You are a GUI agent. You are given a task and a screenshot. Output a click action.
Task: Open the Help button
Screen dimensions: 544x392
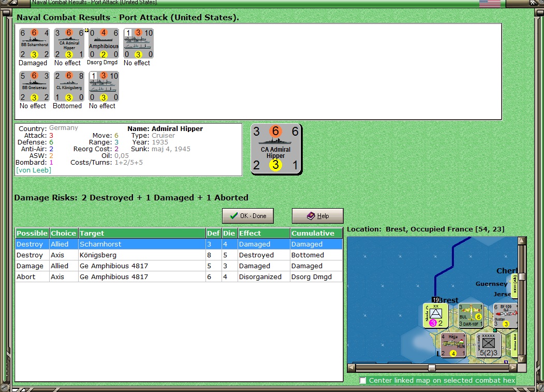pos(317,216)
